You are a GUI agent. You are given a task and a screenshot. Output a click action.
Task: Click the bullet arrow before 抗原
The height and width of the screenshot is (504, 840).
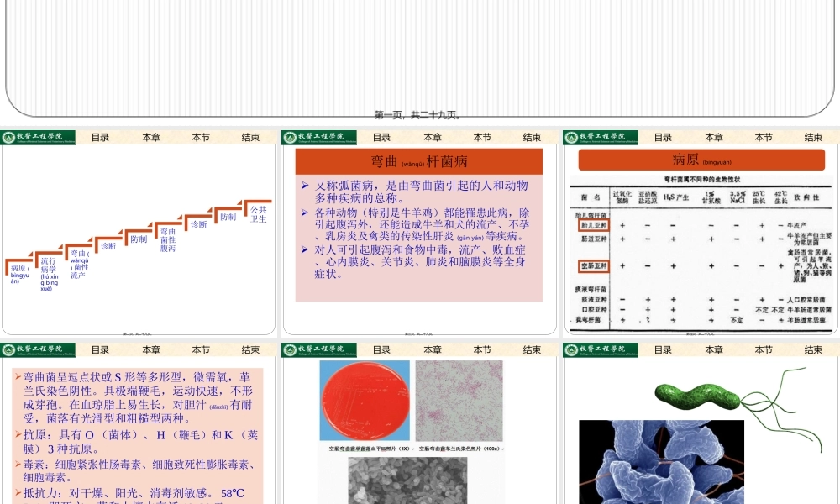(18, 434)
